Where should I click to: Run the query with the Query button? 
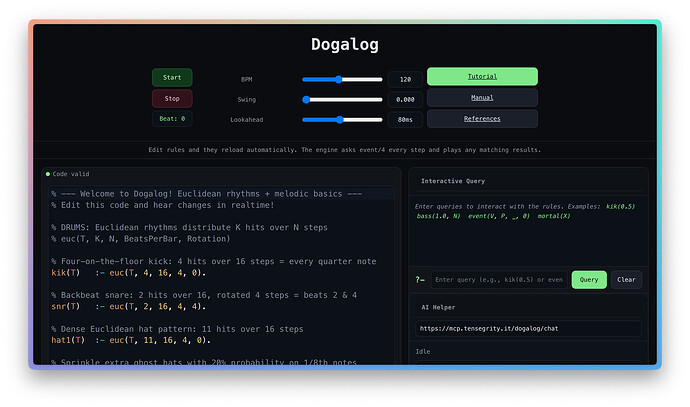click(x=589, y=280)
